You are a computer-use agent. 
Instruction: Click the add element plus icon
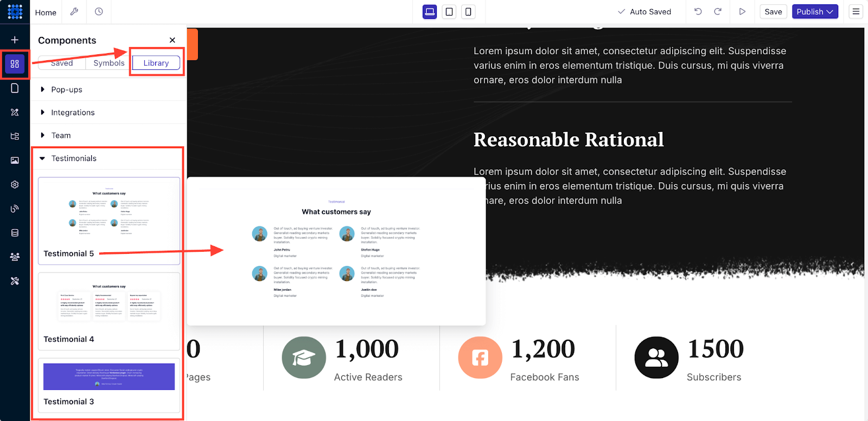click(15, 40)
